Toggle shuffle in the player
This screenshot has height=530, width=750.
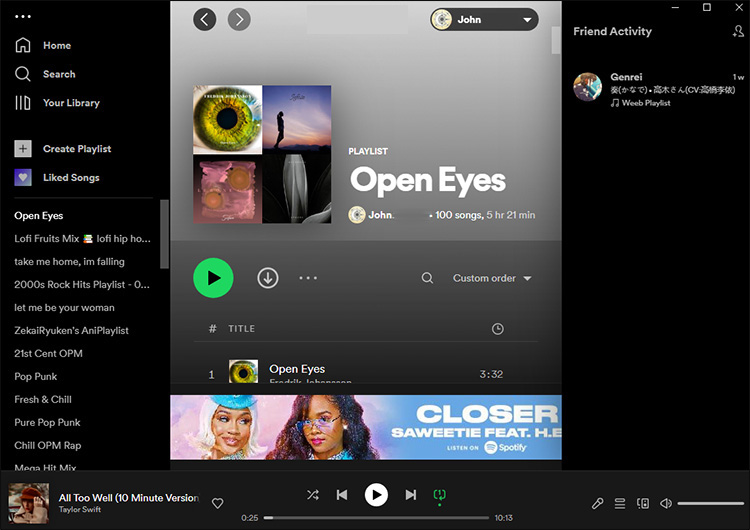coord(313,495)
